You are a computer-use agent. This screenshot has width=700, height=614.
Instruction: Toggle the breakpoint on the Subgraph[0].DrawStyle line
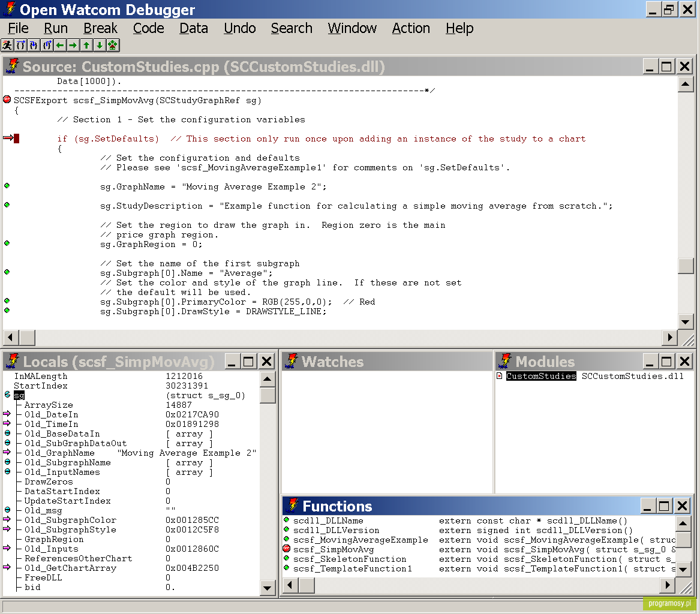click(x=7, y=310)
